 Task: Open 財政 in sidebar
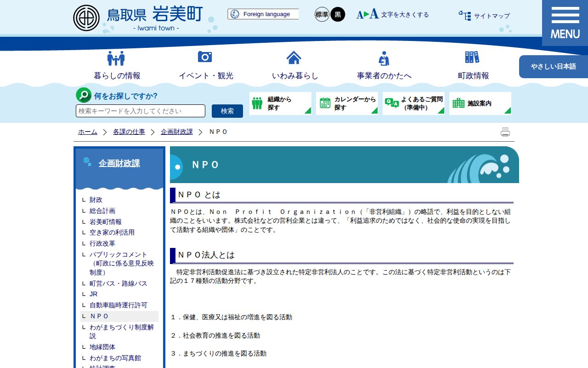[x=96, y=200]
